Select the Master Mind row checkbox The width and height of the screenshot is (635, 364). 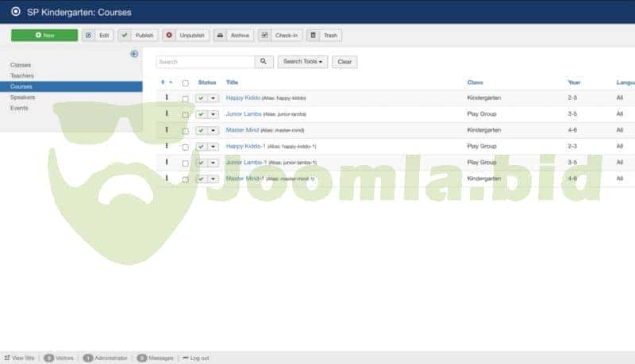[x=185, y=130]
